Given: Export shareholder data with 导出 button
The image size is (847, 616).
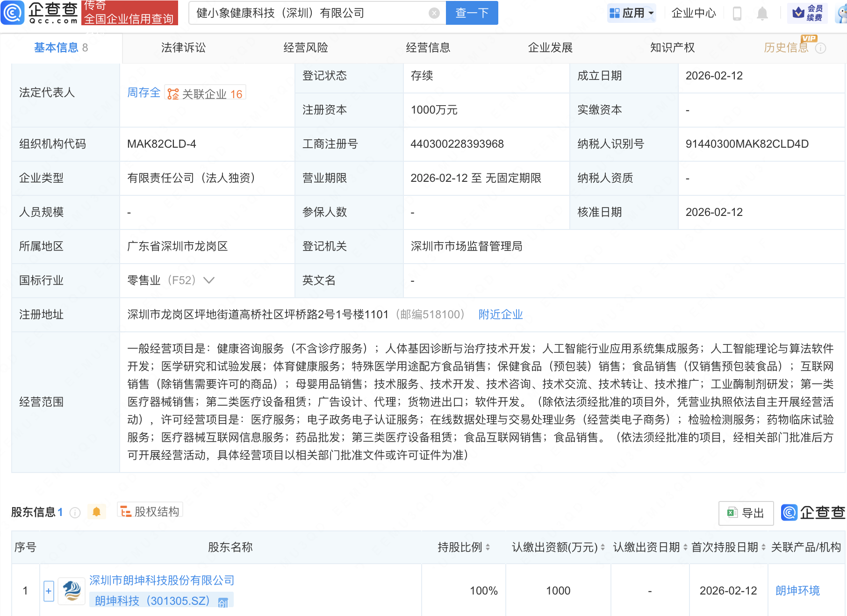Looking at the screenshot, I should pos(746,513).
